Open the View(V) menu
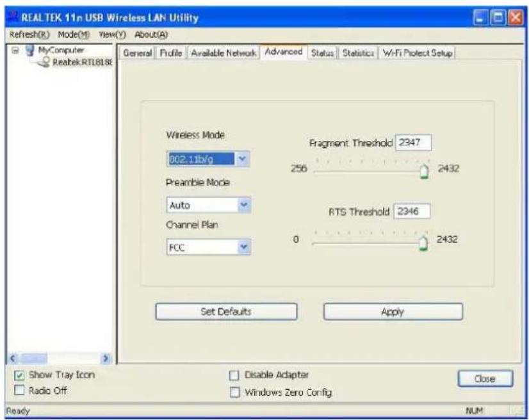Image resolution: width=529 pixels, height=420 pixels. click(x=112, y=35)
